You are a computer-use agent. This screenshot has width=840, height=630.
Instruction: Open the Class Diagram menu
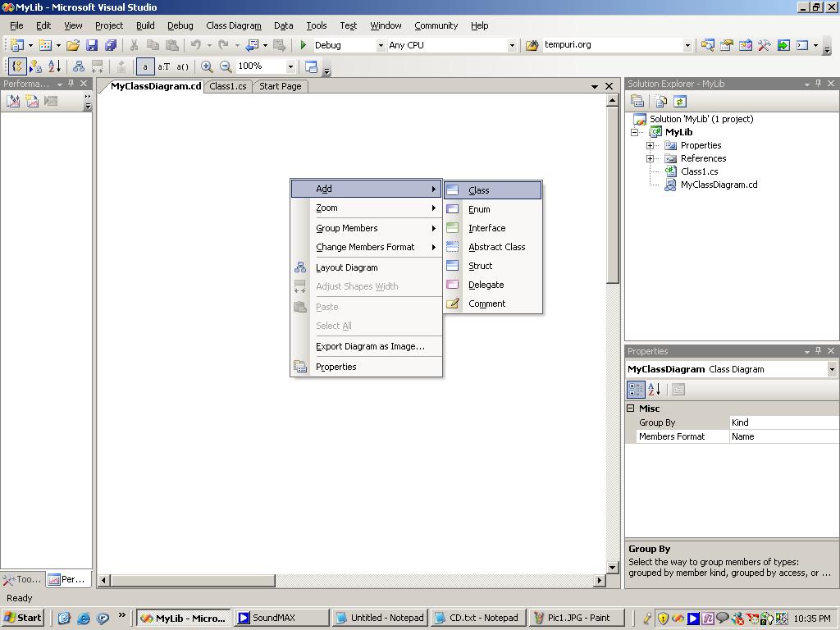[234, 25]
